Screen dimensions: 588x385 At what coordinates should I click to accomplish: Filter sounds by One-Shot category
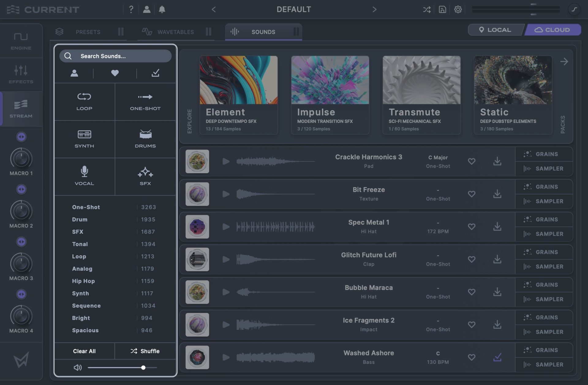point(145,101)
